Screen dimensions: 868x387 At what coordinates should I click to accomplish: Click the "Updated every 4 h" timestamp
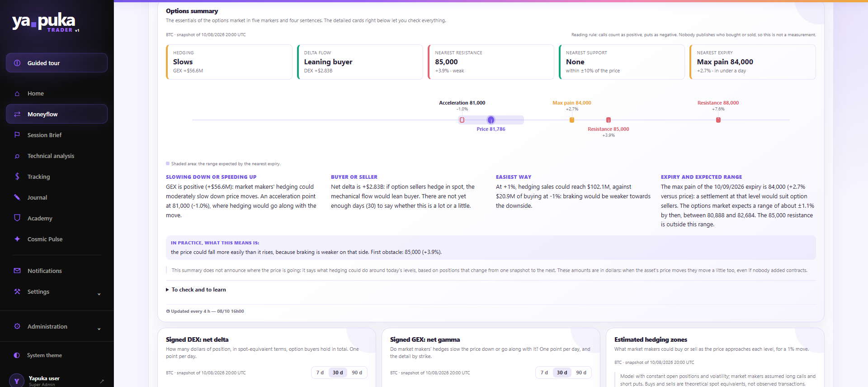205,311
